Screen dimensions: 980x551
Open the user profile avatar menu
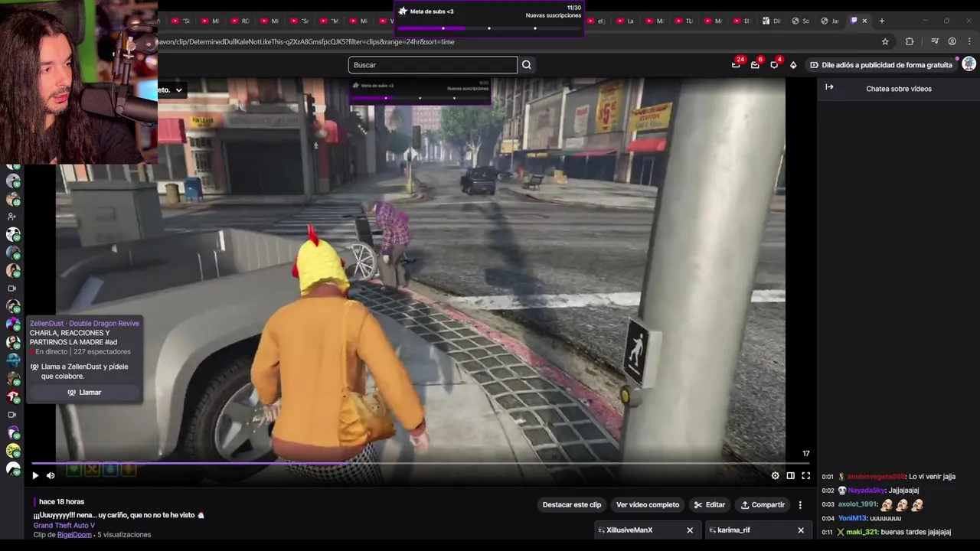click(x=969, y=64)
